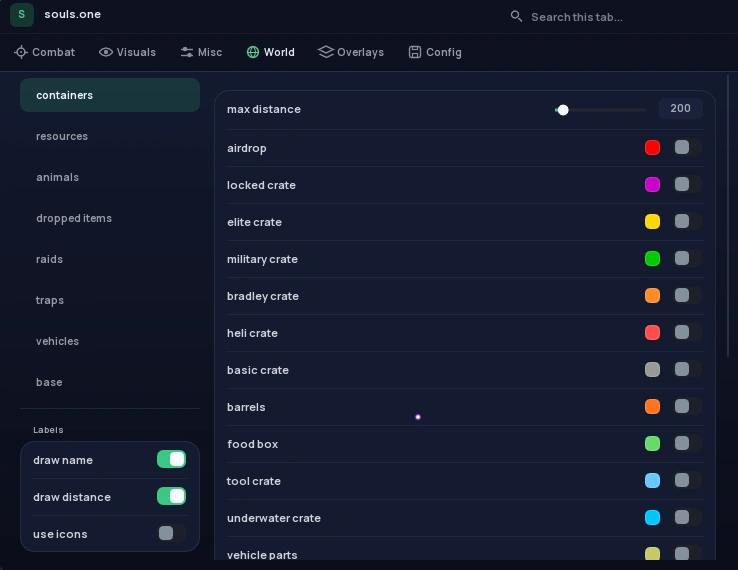Turn off draw distance toggle
738x570 pixels.
pyautogui.click(x=171, y=496)
